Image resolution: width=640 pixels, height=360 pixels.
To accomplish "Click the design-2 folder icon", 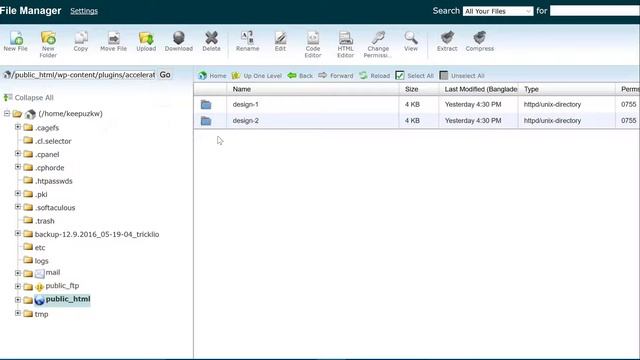I will [206, 121].
